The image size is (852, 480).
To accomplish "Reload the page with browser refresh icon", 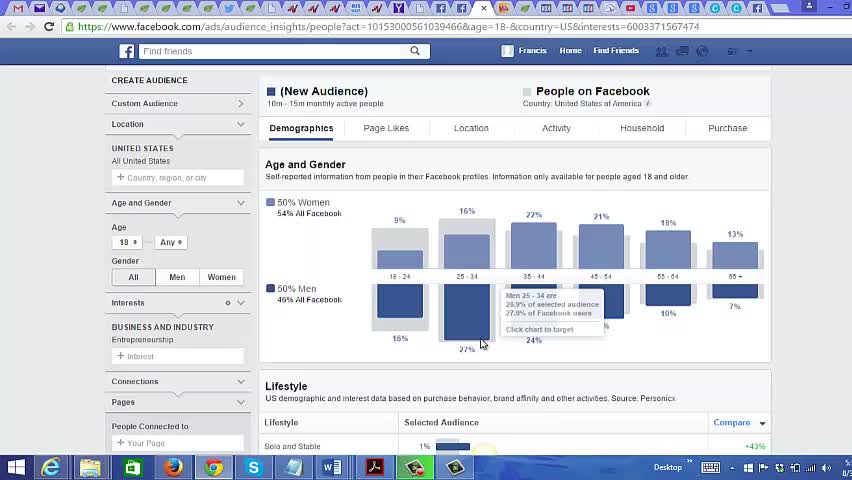I will pyautogui.click(x=49, y=27).
